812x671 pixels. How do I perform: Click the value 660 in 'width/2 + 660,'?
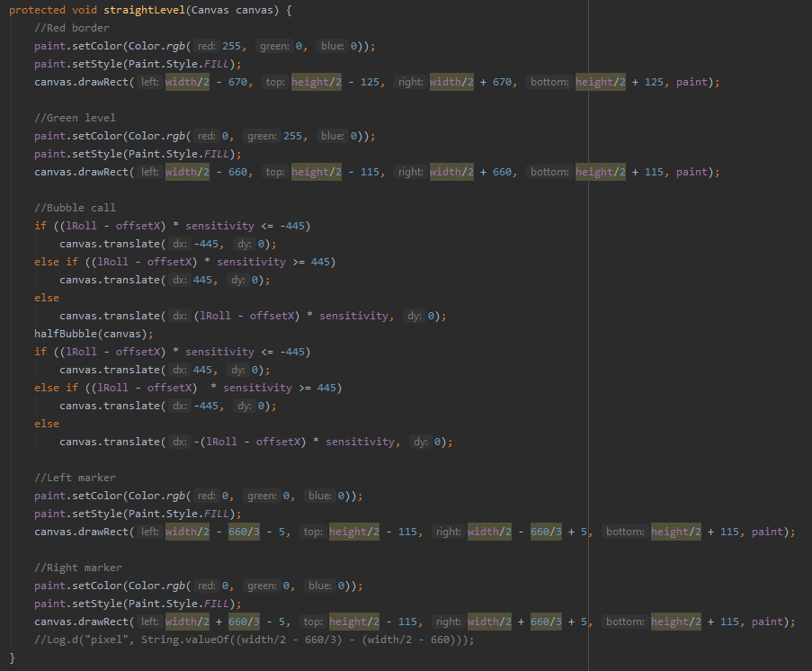point(503,172)
